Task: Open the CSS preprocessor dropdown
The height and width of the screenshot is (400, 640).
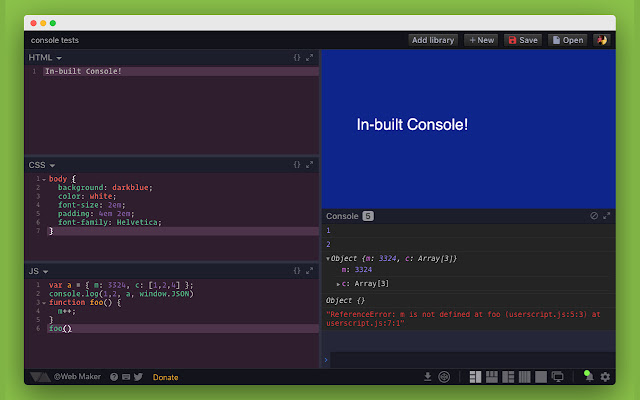Action: click(42, 164)
